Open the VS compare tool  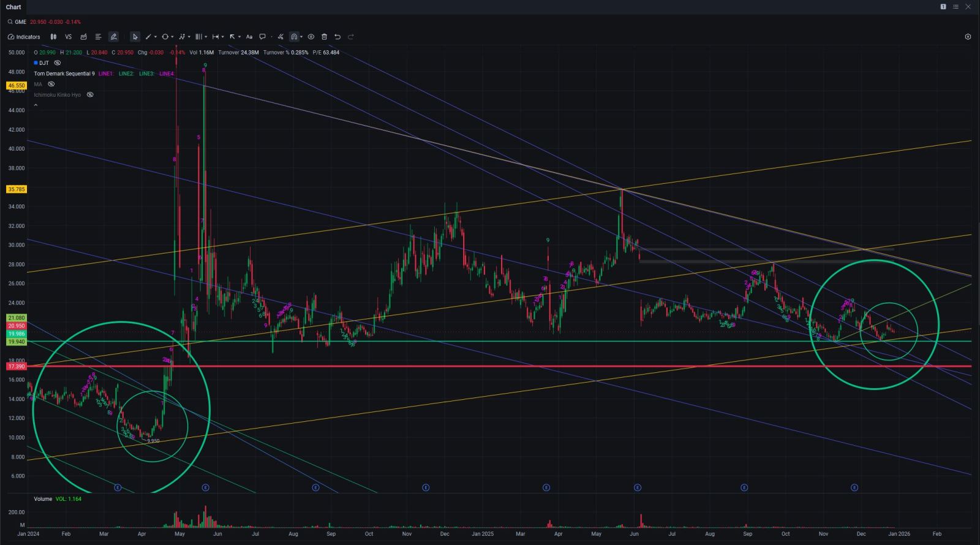tap(68, 37)
